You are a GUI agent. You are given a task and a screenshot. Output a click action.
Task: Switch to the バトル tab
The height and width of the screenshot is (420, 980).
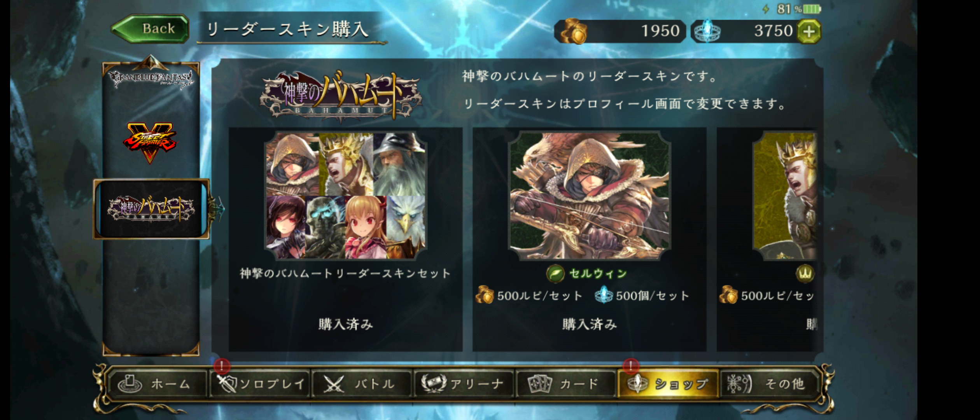click(362, 384)
